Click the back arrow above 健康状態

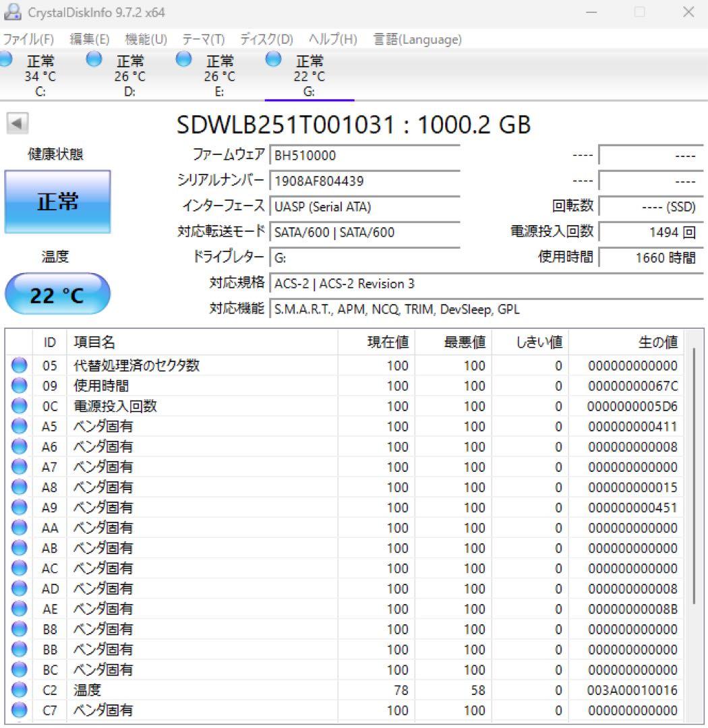coord(18,124)
